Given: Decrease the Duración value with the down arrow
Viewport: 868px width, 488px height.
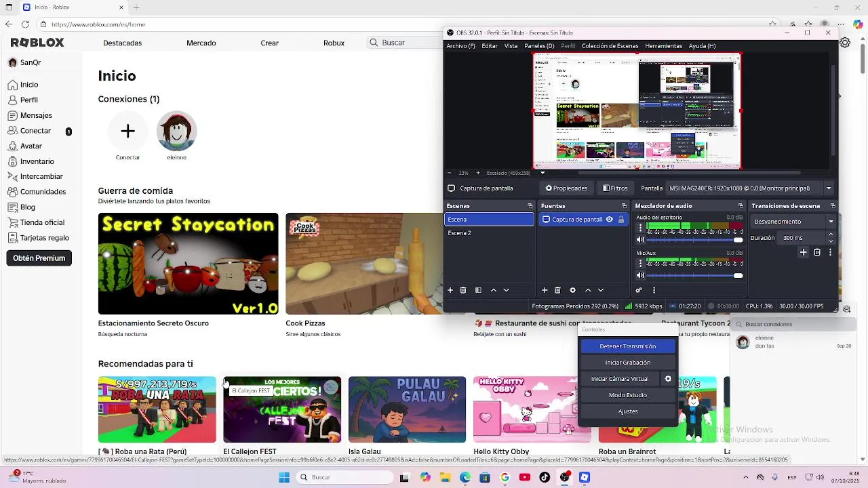Looking at the screenshot, I should click(x=831, y=241).
